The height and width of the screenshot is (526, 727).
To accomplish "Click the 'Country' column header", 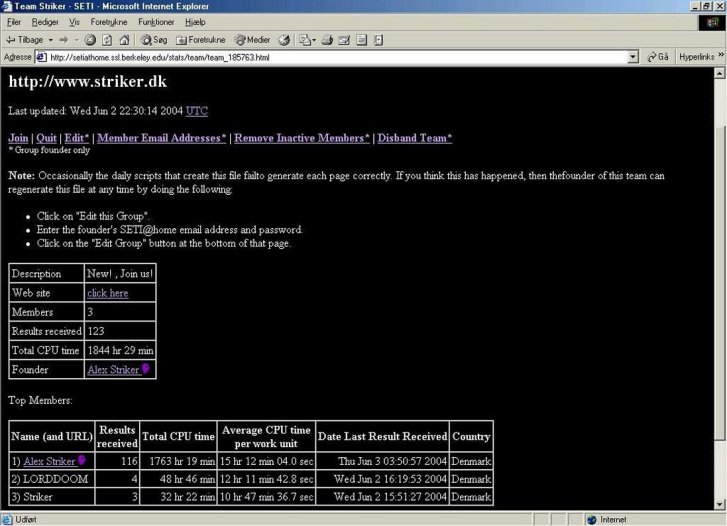I will coord(471,436).
